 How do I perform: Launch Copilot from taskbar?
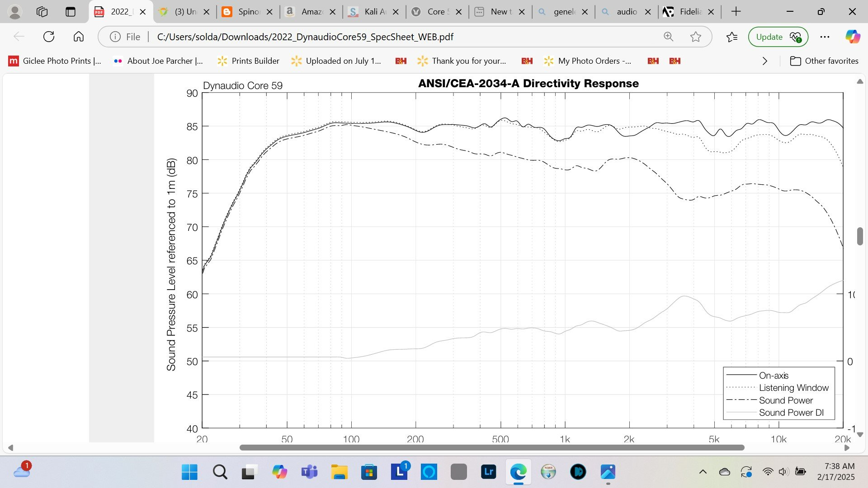click(x=279, y=472)
